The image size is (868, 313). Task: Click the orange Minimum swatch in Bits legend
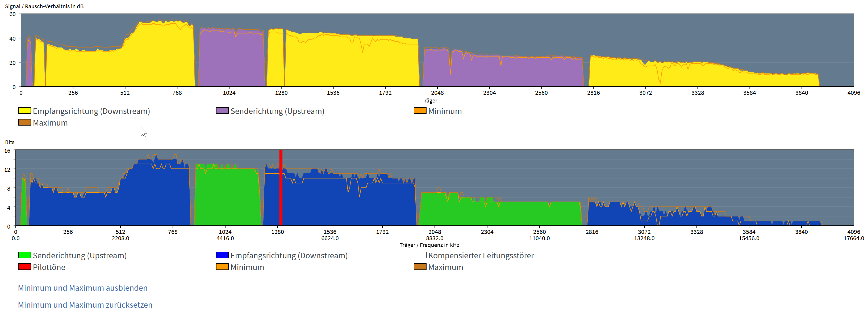pos(222,267)
